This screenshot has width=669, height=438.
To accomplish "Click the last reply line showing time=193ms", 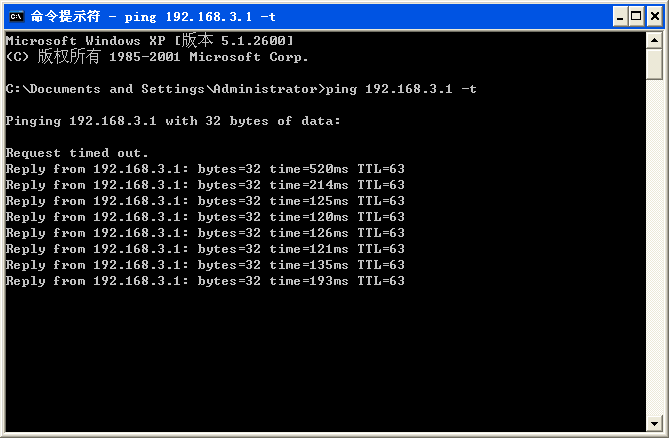I will point(205,281).
